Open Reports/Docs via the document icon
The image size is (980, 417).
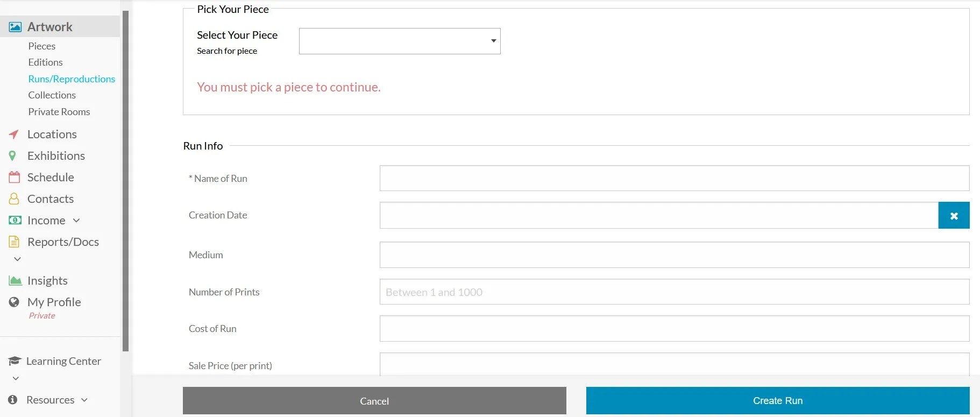(14, 242)
